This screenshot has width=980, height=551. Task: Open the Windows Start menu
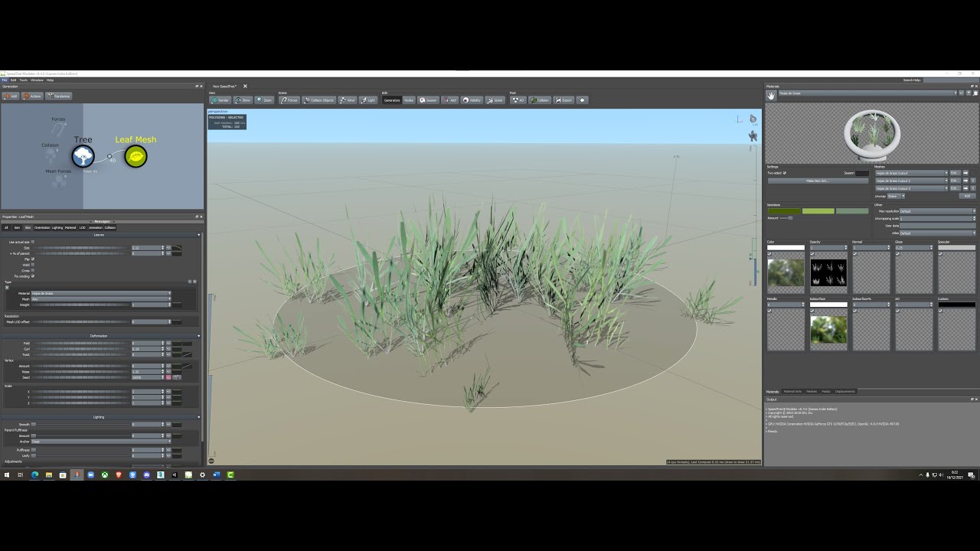[x=8, y=474]
